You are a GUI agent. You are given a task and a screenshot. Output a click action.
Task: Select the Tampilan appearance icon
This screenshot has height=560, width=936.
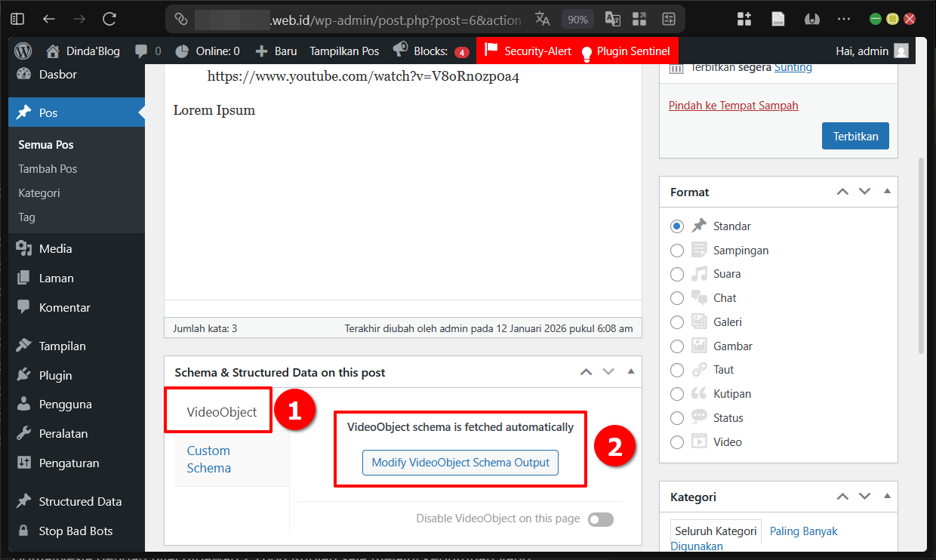(25, 346)
